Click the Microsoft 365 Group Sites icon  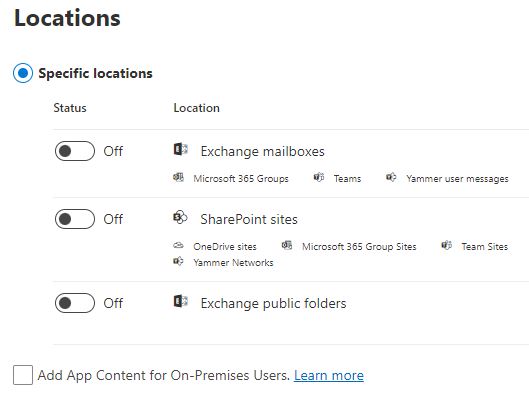point(287,245)
